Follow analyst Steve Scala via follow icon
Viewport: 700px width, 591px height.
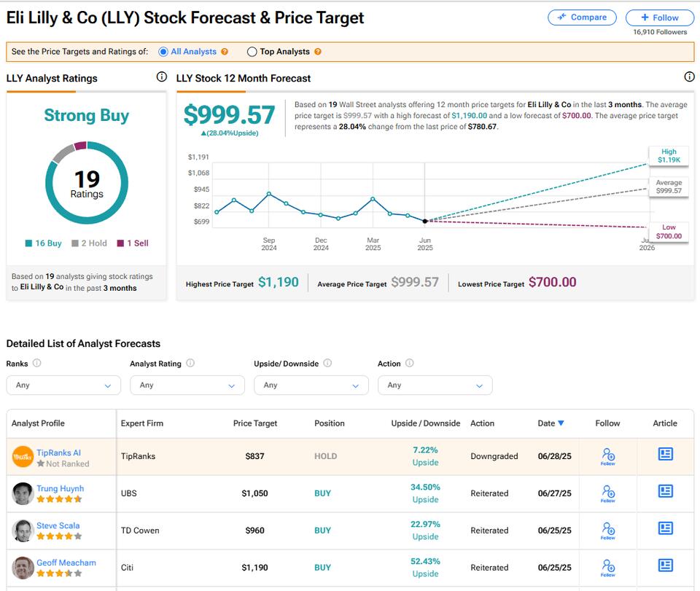coord(608,531)
